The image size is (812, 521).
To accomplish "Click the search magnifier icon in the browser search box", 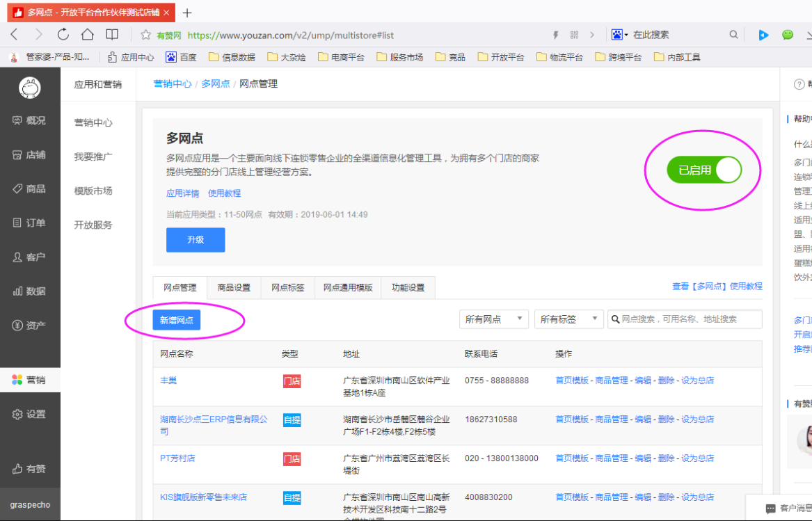I will coord(734,35).
